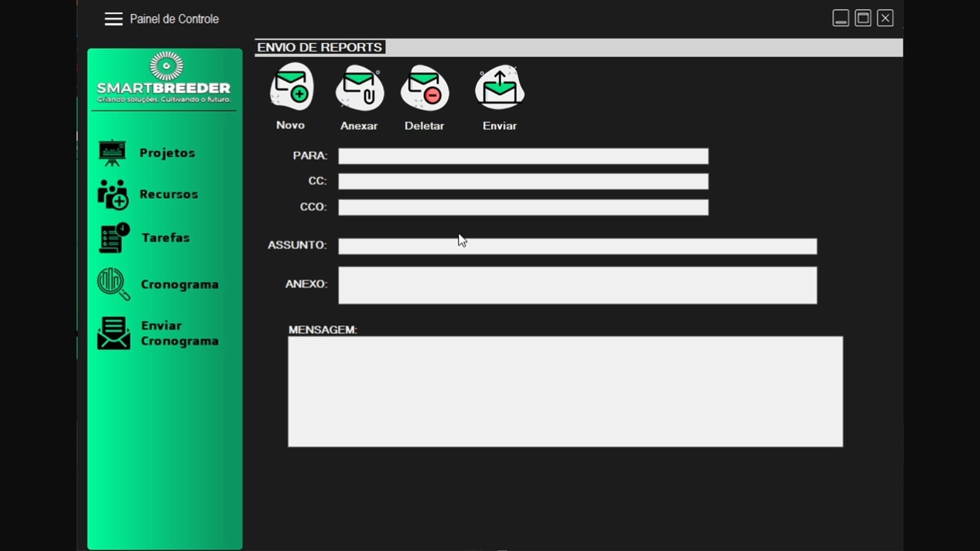980x551 pixels.
Task: Click the Painel de Controle title
Action: (174, 19)
